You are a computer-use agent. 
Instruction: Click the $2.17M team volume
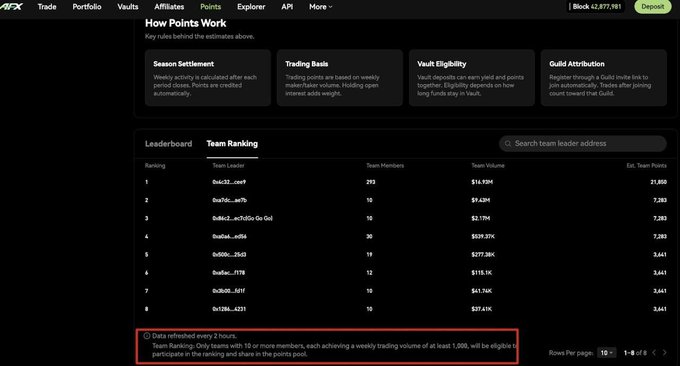(481, 219)
